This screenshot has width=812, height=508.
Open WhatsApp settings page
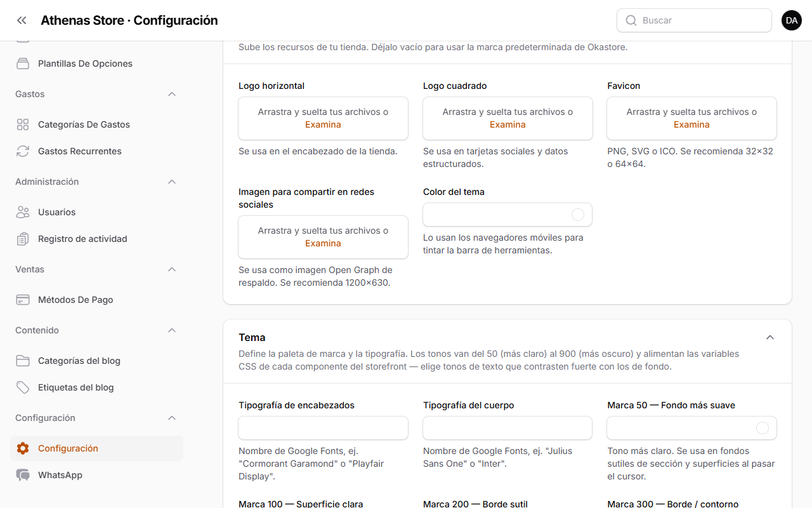point(96,475)
